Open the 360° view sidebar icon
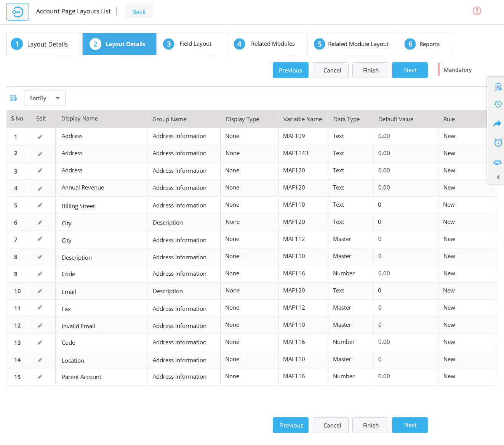The width and height of the screenshot is (504, 445). pos(498,162)
